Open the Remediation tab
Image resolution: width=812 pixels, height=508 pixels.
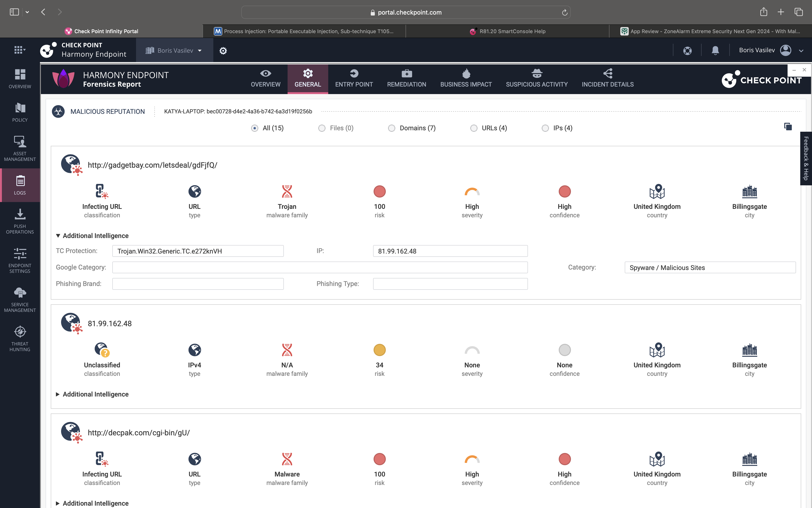pyautogui.click(x=406, y=79)
